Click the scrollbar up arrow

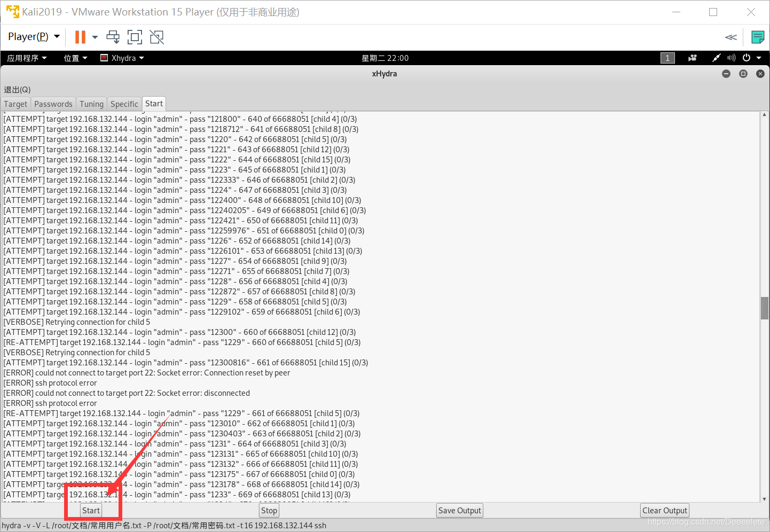(x=765, y=115)
